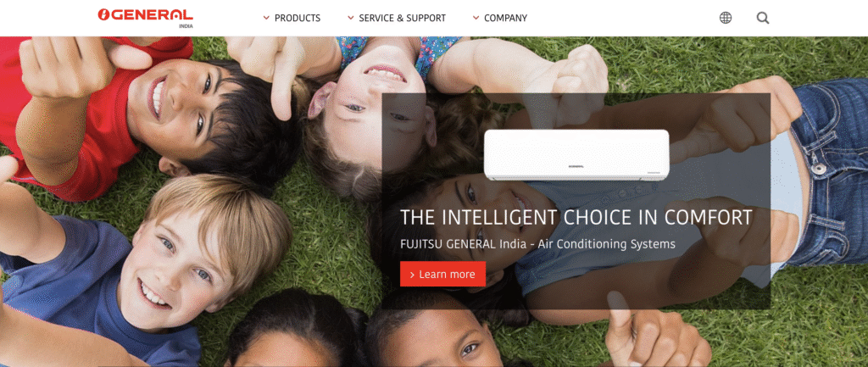Click the O General logo
This screenshot has width=868, height=367.
(x=145, y=15)
